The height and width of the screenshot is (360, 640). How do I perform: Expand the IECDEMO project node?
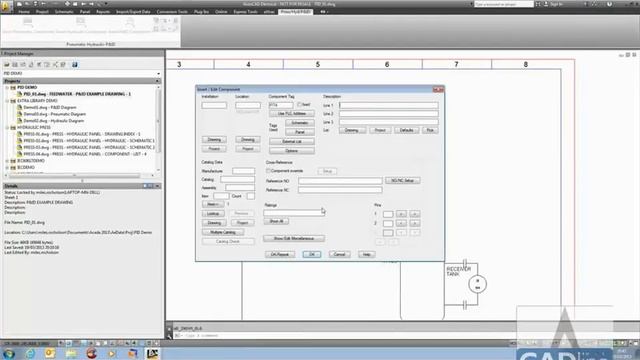click(x=7, y=167)
